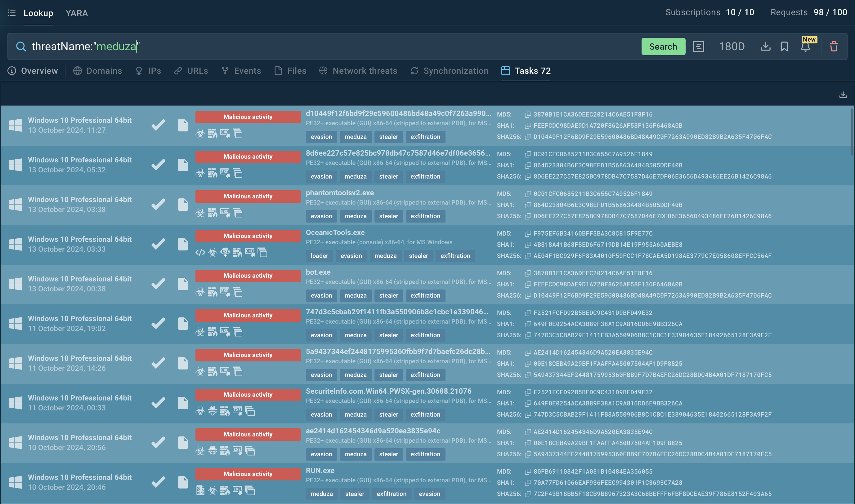Viewport: 855px width, 504px height.
Task: Open the 180D time range selector
Action: point(732,46)
